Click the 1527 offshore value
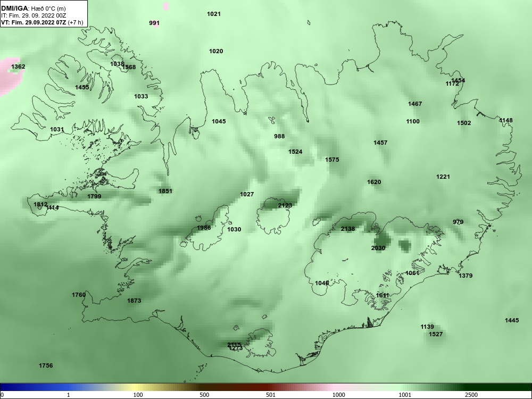The image size is (532, 399). click(436, 334)
